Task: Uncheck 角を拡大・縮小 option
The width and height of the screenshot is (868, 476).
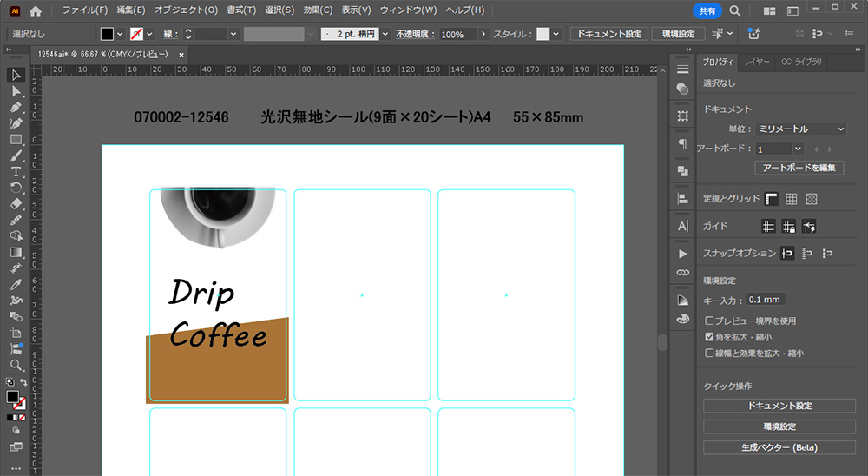Action: (x=709, y=337)
